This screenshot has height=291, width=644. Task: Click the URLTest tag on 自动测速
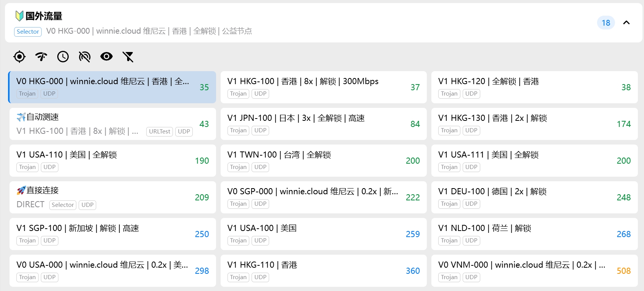(x=160, y=132)
